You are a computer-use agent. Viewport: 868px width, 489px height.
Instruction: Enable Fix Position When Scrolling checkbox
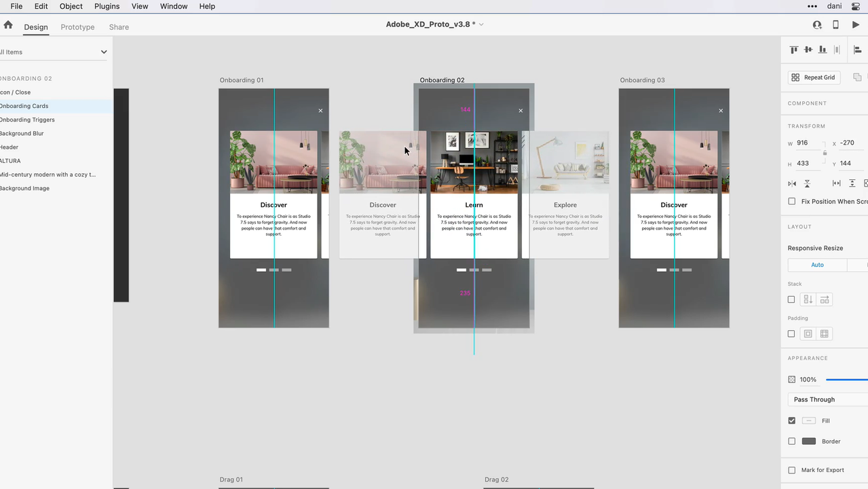(x=792, y=202)
